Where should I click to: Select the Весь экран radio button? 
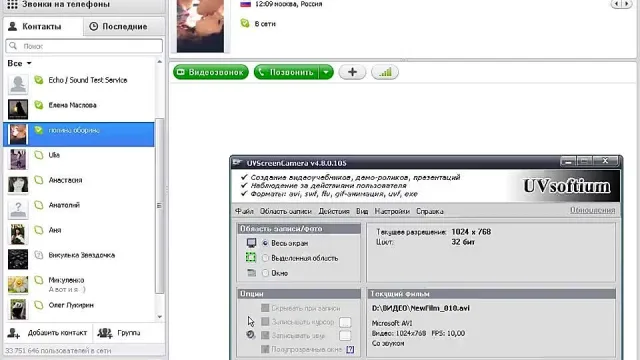[265, 243]
